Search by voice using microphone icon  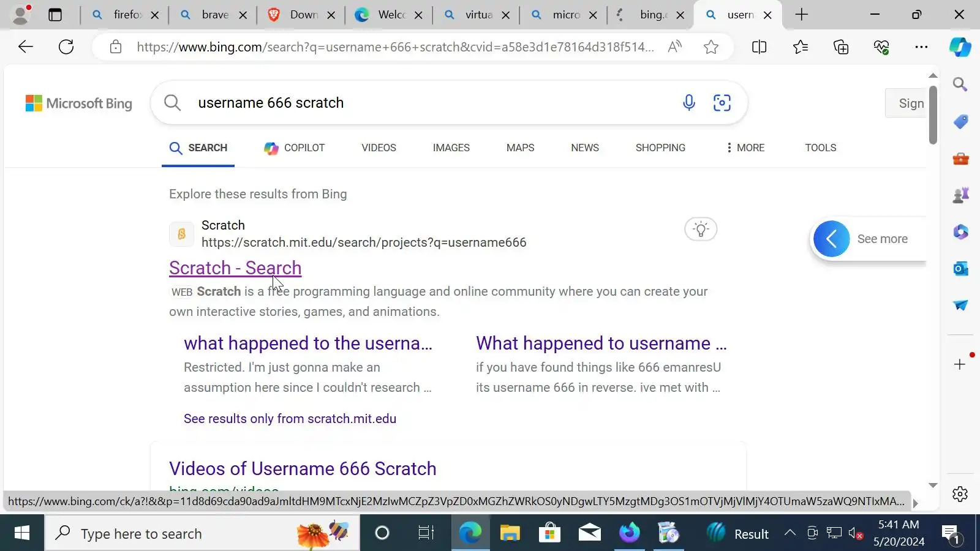pyautogui.click(x=688, y=102)
